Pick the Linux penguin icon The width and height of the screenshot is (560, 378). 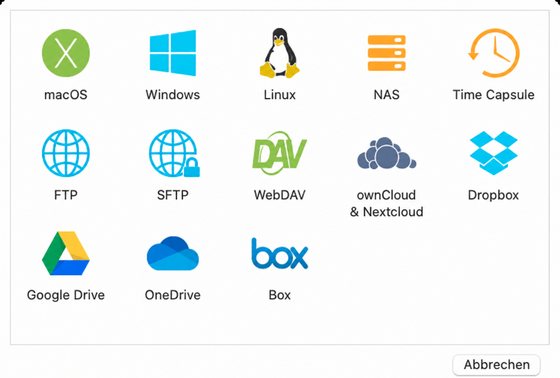point(280,53)
